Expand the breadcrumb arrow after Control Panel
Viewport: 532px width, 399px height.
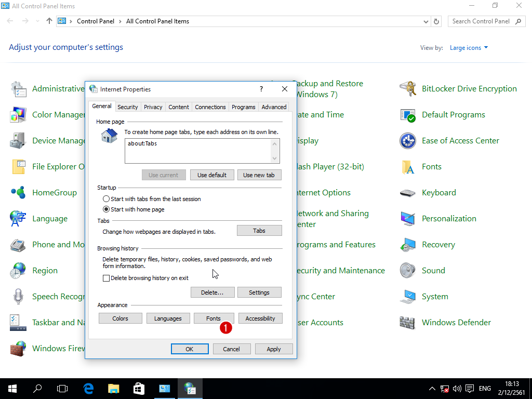(120, 21)
